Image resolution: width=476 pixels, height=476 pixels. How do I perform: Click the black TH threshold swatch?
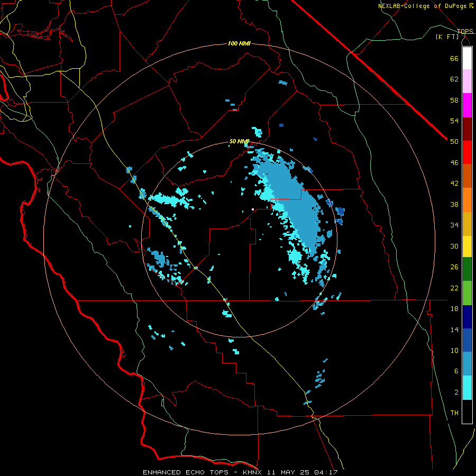pos(467,411)
